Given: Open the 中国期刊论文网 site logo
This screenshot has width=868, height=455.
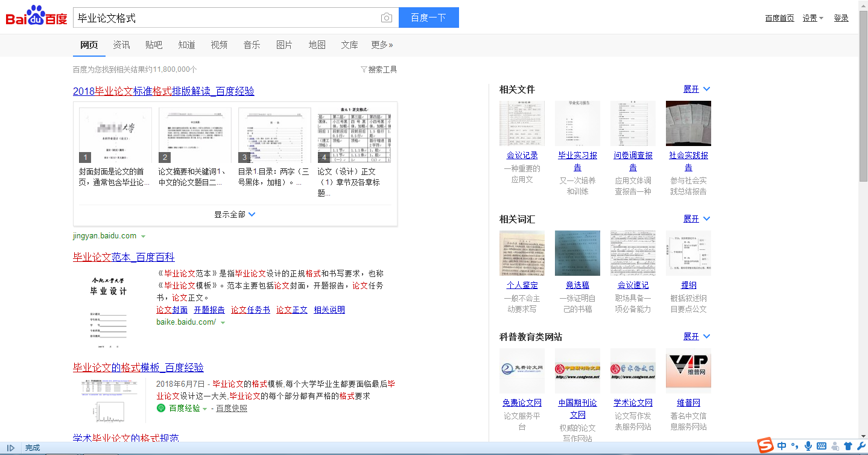Looking at the screenshot, I should (x=577, y=371).
